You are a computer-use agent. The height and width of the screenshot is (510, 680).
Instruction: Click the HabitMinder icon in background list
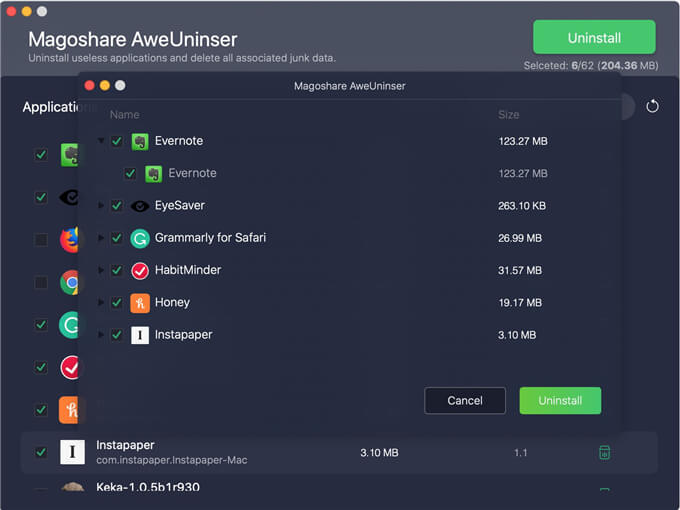tap(70, 367)
